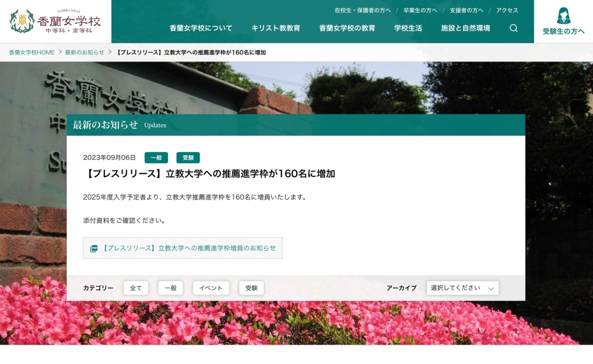The width and height of the screenshot is (593, 364).
Task: Go to アクセス from the top links
Action: click(506, 10)
